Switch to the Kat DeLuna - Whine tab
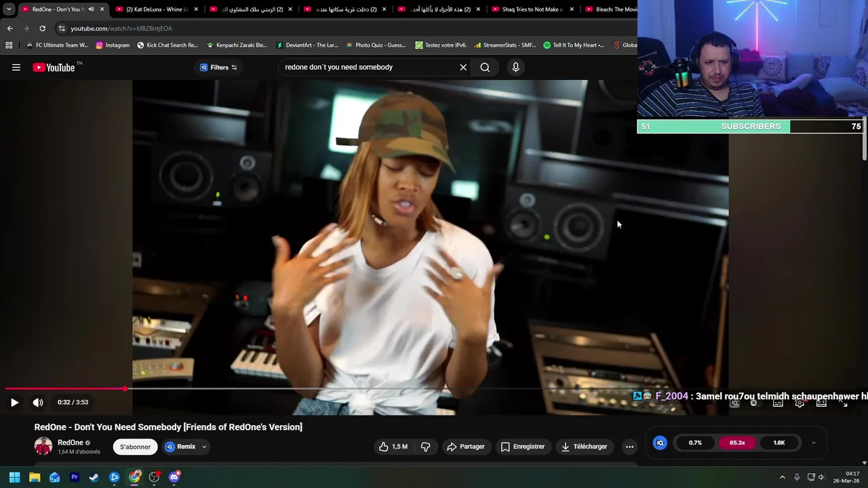Viewport: 868px width, 488px height. click(x=157, y=9)
